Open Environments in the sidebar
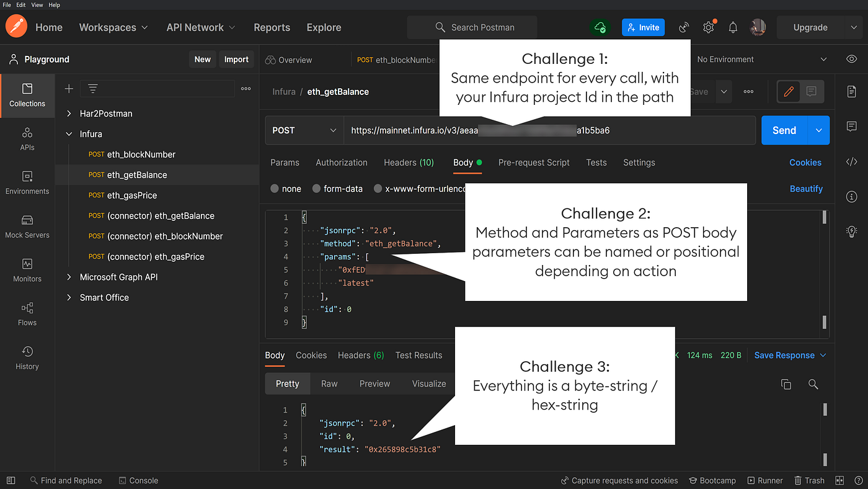868x489 pixels. coord(27,183)
